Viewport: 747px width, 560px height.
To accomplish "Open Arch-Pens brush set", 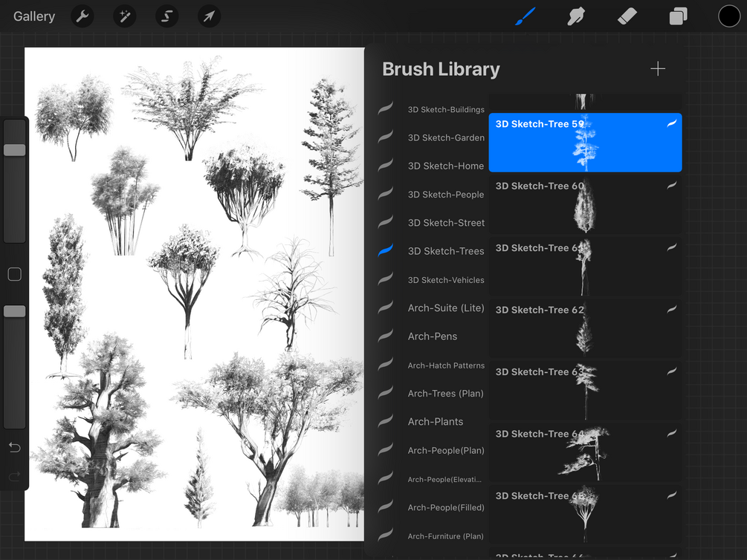I will (432, 336).
